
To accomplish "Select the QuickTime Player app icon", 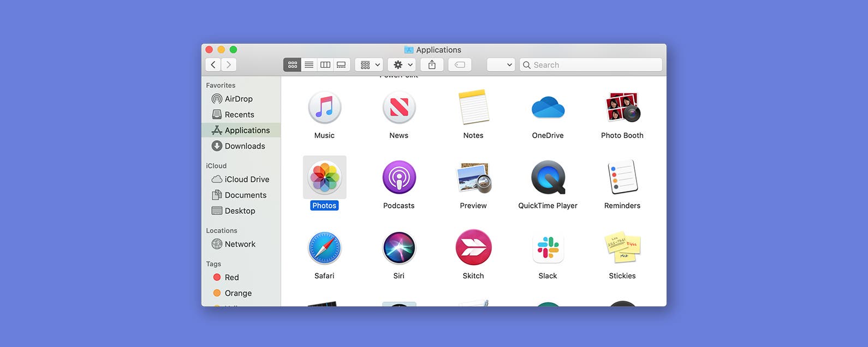I will click(548, 177).
